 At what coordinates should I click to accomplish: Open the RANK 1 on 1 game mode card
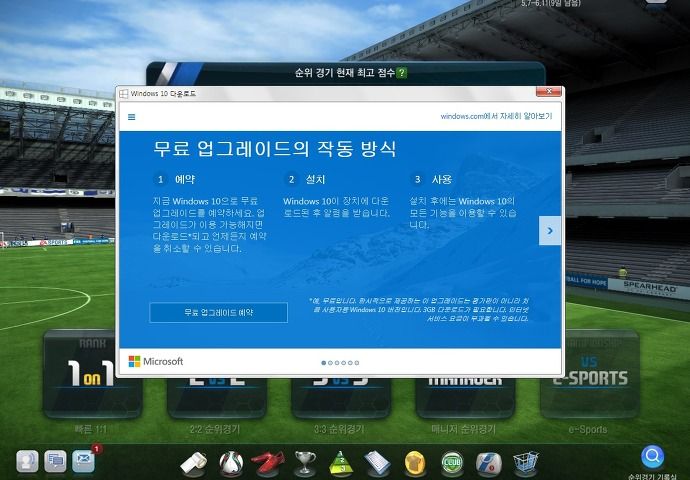pos(92,374)
